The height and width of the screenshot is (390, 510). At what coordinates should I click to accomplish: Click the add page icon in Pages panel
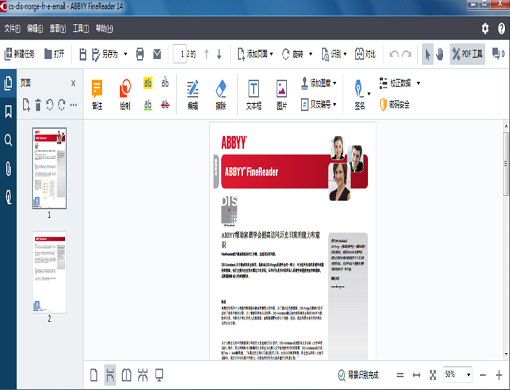(26, 105)
